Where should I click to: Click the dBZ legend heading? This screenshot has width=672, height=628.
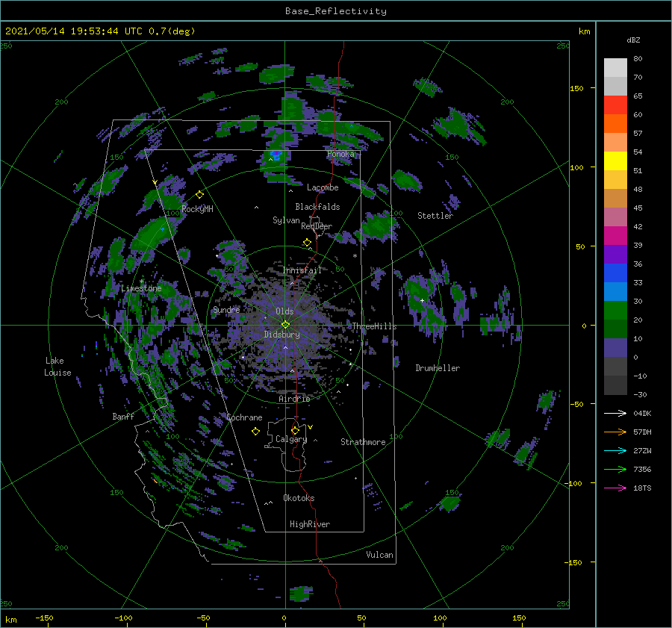(633, 40)
